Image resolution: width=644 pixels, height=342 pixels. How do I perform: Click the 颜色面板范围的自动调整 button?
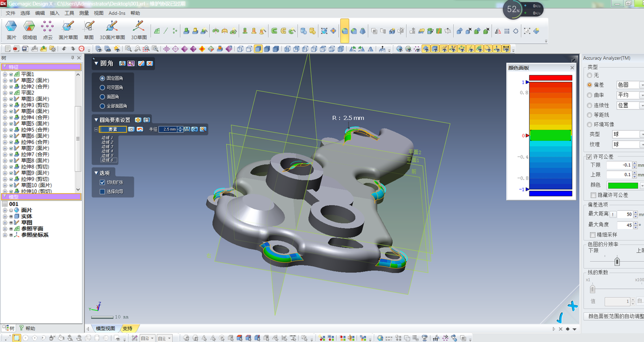pyautogui.click(x=614, y=317)
